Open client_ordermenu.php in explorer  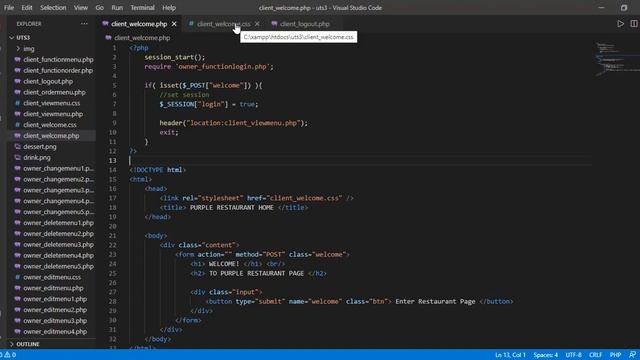point(54,92)
